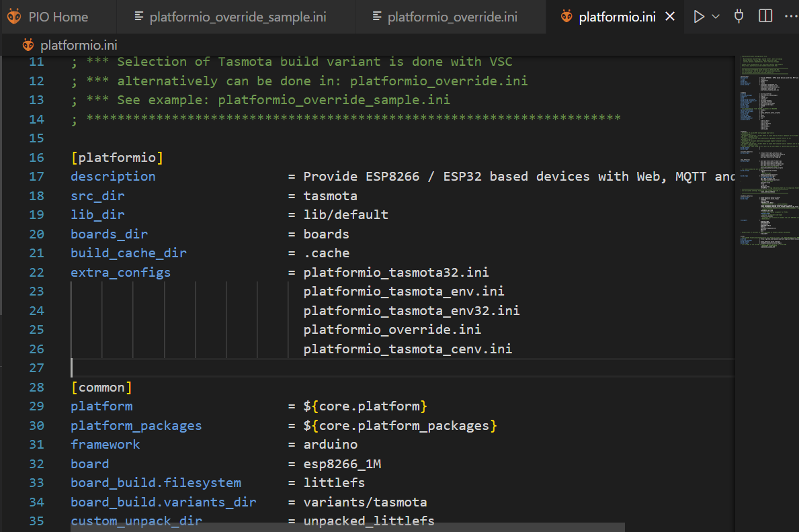
Task: Click the comment "See example: platformio_override_sample.ini"
Action: [284, 100]
